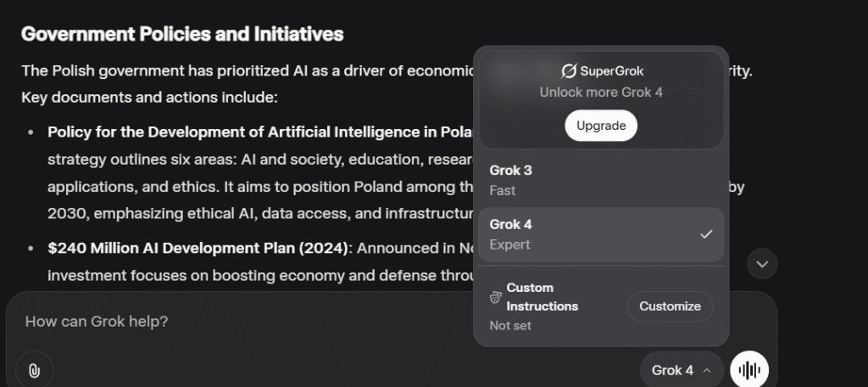Screen dimensions: 868x387
Task: Open Customize for custom instructions
Action: (670, 306)
